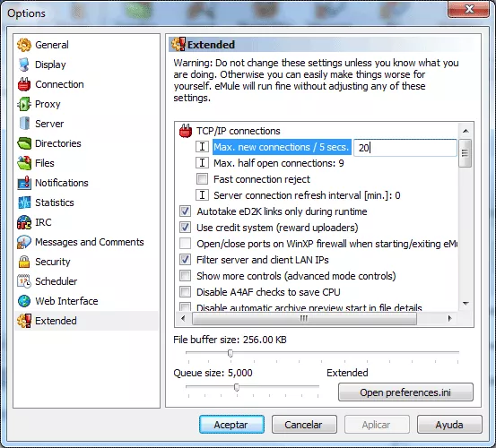This screenshot has height=448, width=496.
Task: Click the Open preferences.ini button
Action: pos(405,392)
